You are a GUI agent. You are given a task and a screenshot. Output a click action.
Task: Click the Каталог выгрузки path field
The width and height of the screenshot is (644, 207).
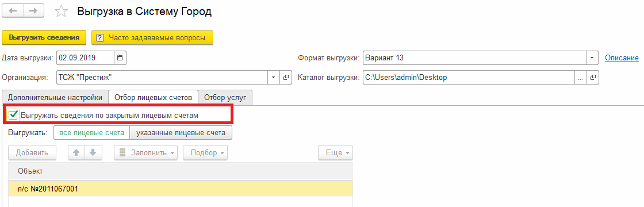tap(468, 77)
